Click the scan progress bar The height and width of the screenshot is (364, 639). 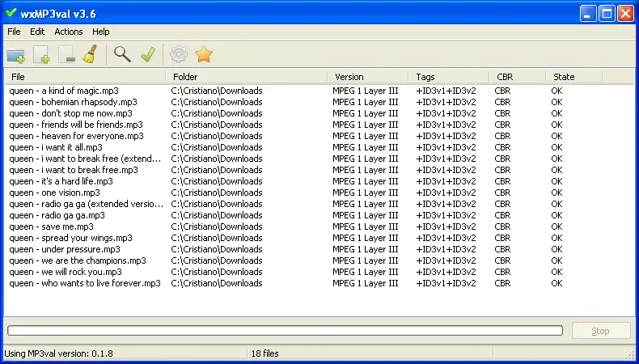coord(286,331)
